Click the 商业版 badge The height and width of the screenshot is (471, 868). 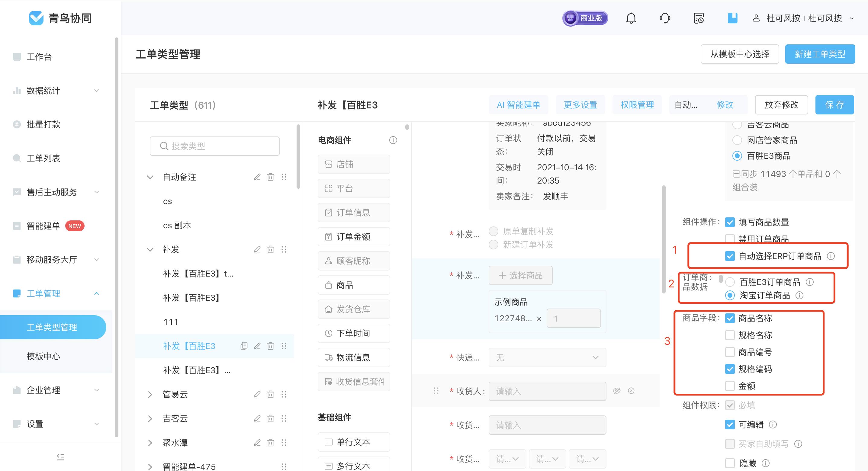click(x=585, y=18)
